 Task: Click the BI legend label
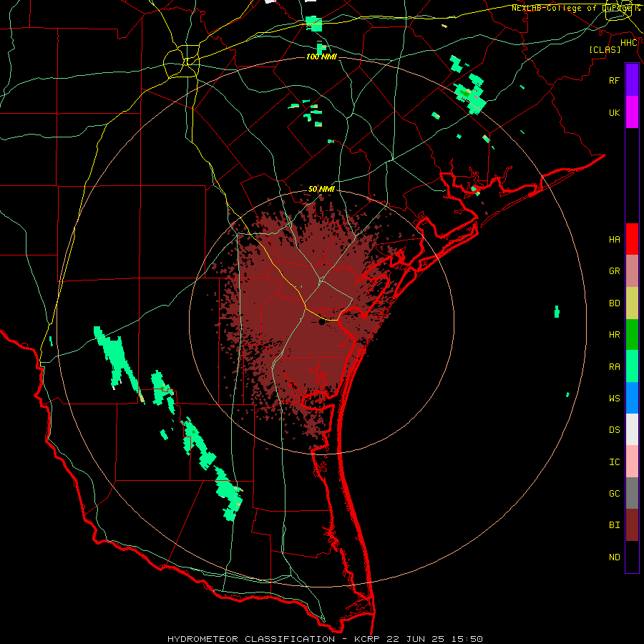coord(615,525)
